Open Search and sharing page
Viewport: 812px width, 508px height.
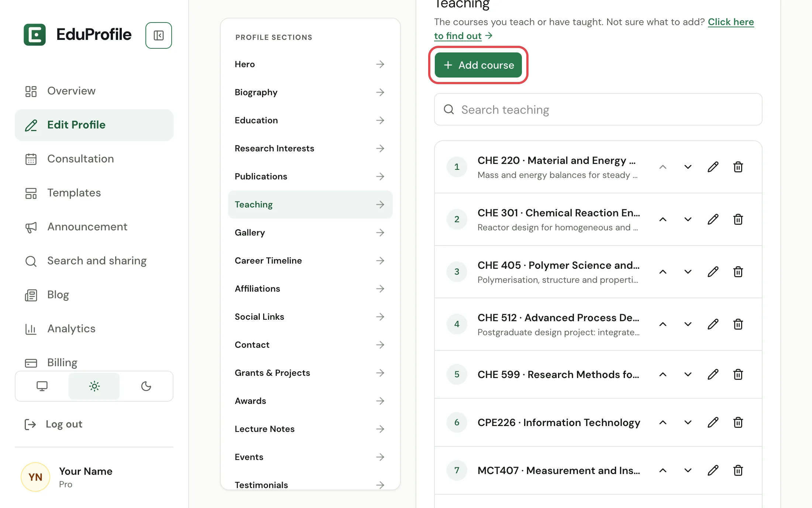click(x=94, y=261)
